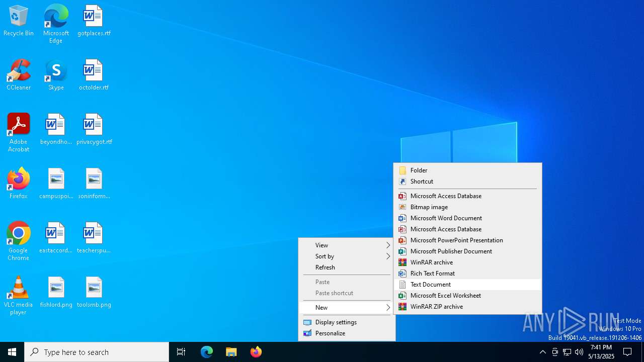
Task: Expand the Sort by submenu
Action: (x=347, y=256)
